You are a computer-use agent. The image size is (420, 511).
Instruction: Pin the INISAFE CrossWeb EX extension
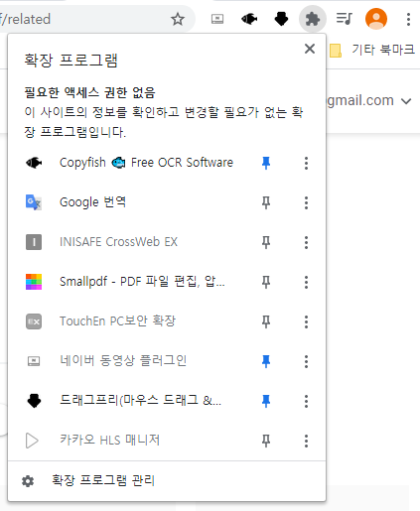point(266,242)
